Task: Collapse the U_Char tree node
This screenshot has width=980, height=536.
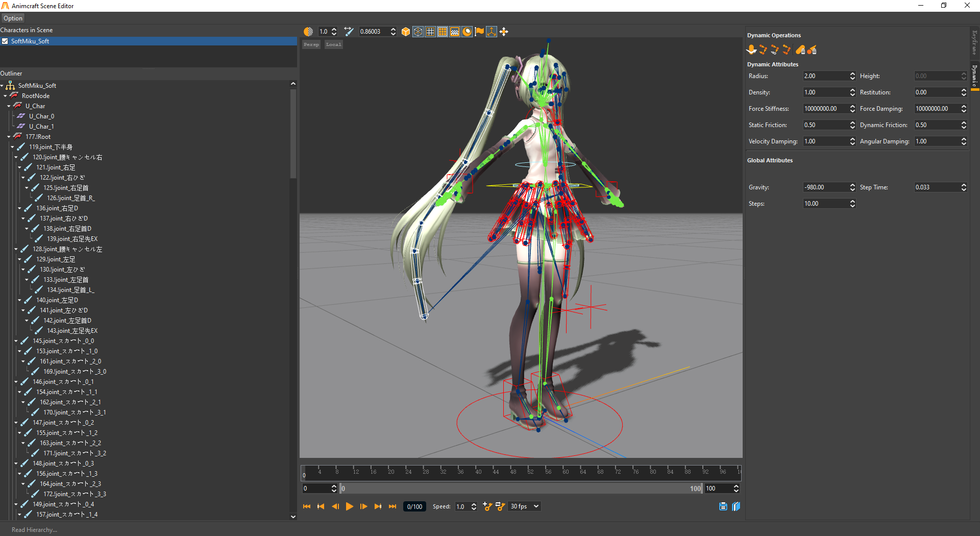Action: [x=9, y=106]
